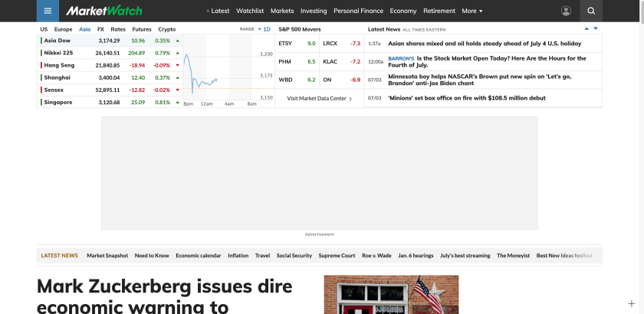Image resolution: width=644 pixels, height=314 pixels.
Task: Open Roe v. Wade topic link
Action: point(376,255)
